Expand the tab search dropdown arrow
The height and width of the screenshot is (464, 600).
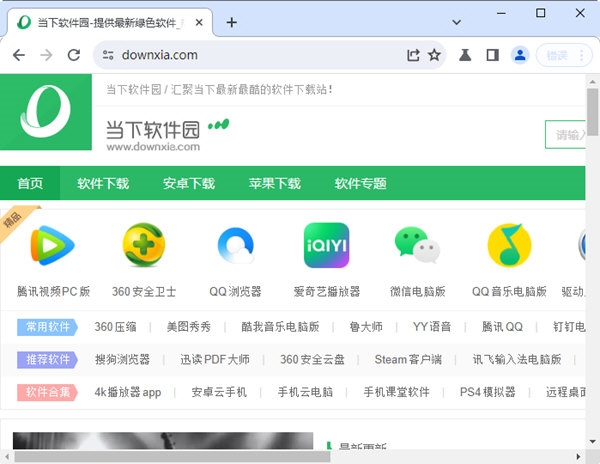[457, 22]
